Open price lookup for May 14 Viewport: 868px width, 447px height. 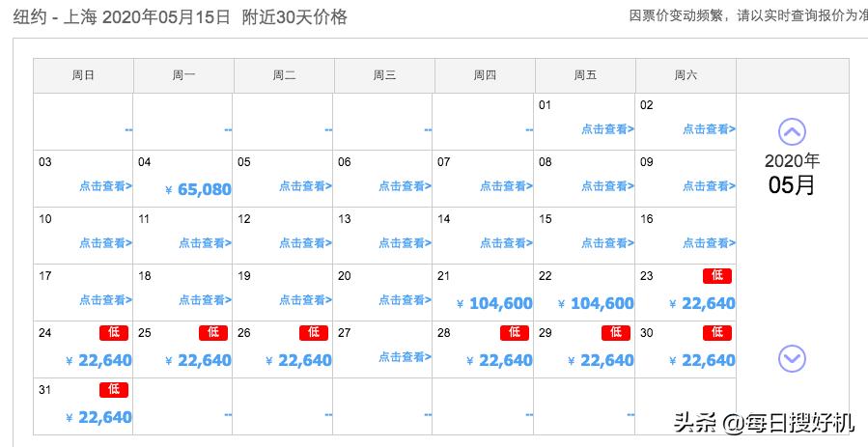click(506, 243)
